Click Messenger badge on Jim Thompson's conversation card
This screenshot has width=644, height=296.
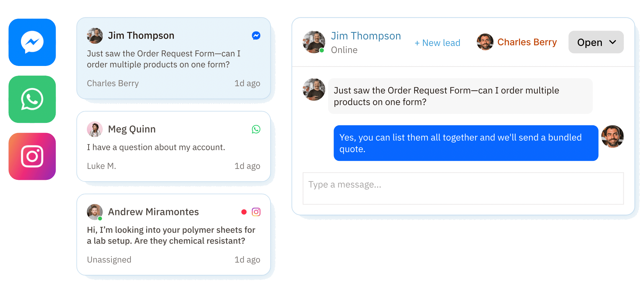pos(256,36)
